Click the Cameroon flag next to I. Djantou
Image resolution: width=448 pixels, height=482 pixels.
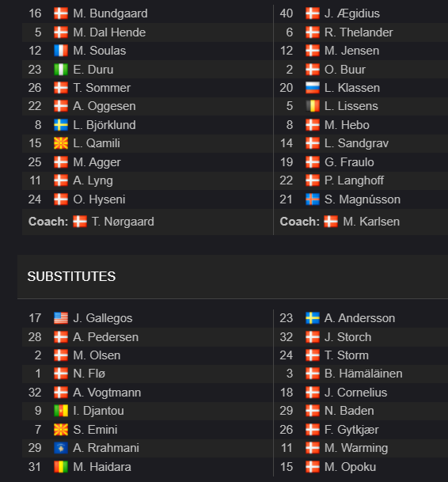pyautogui.click(x=61, y=411)
